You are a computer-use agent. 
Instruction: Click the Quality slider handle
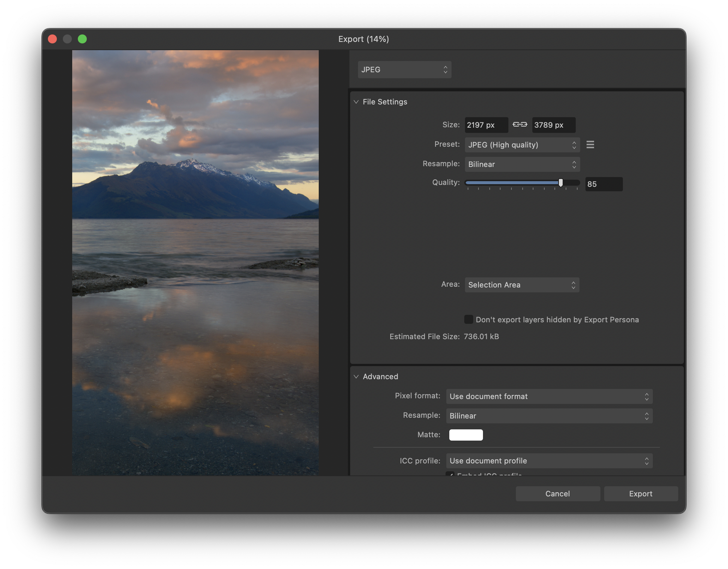(560, 183)
